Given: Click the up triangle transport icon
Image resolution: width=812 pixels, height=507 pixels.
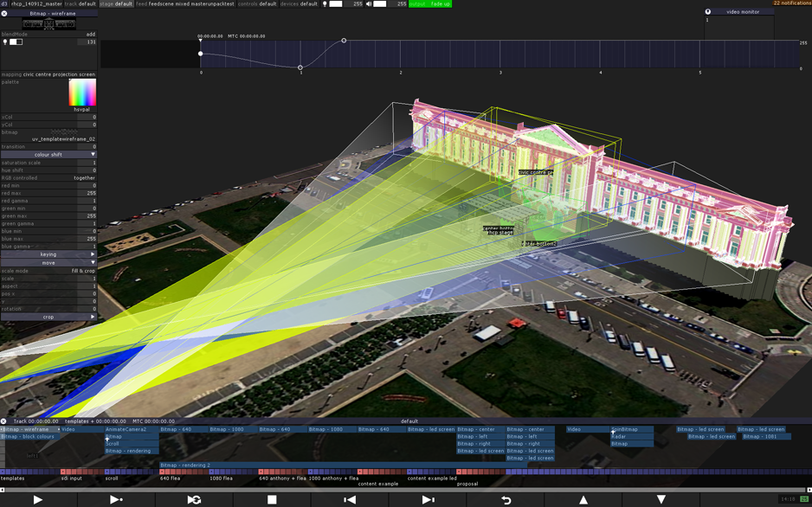Looking at the screenshot, I should pyautogui.click(x=583, y=500).
